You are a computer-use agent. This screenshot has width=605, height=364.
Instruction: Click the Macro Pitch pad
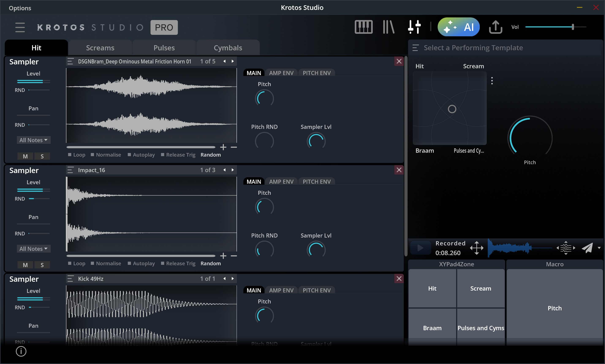pos(555,308)
